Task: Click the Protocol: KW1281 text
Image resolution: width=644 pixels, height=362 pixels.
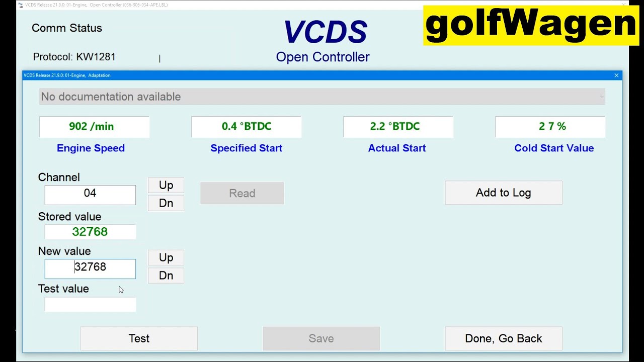Action: point(74,57)
